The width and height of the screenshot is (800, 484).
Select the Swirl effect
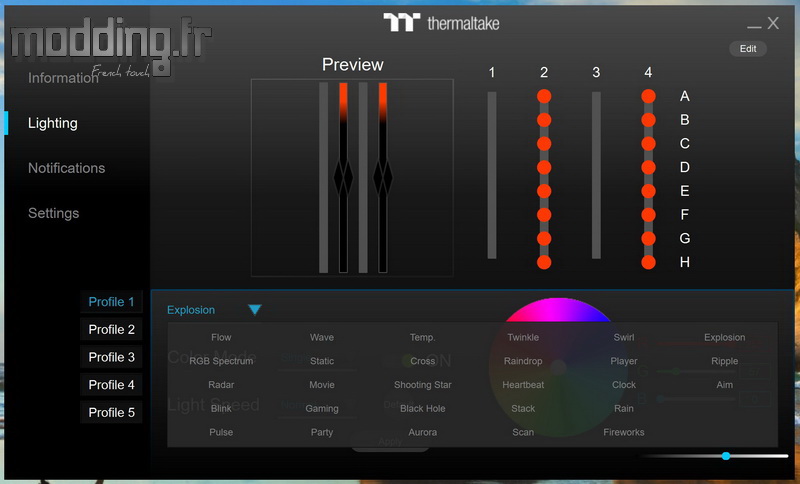point(623,337)
